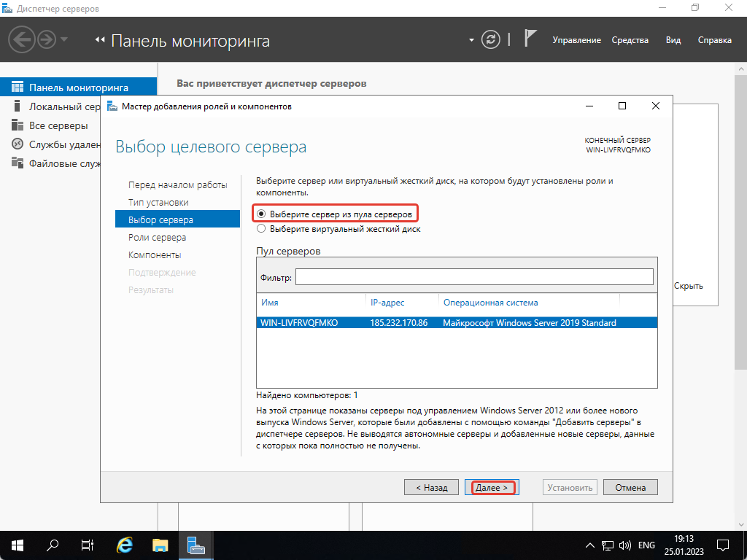Click the Скрыть link

690,286
